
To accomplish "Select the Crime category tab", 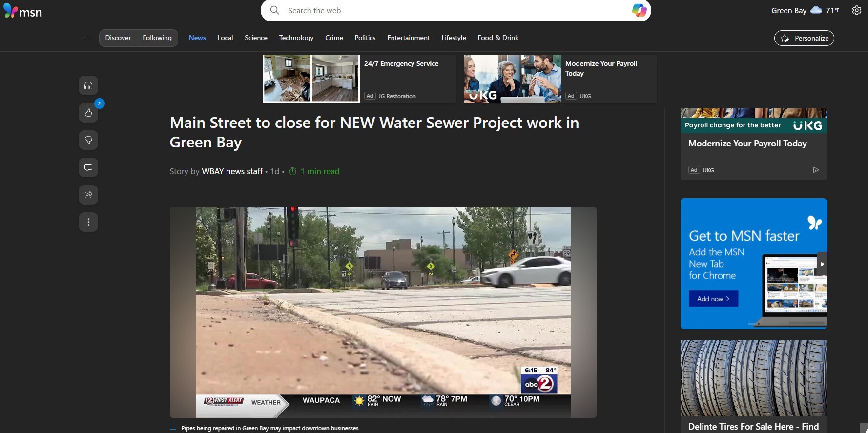I will (334, 38).
